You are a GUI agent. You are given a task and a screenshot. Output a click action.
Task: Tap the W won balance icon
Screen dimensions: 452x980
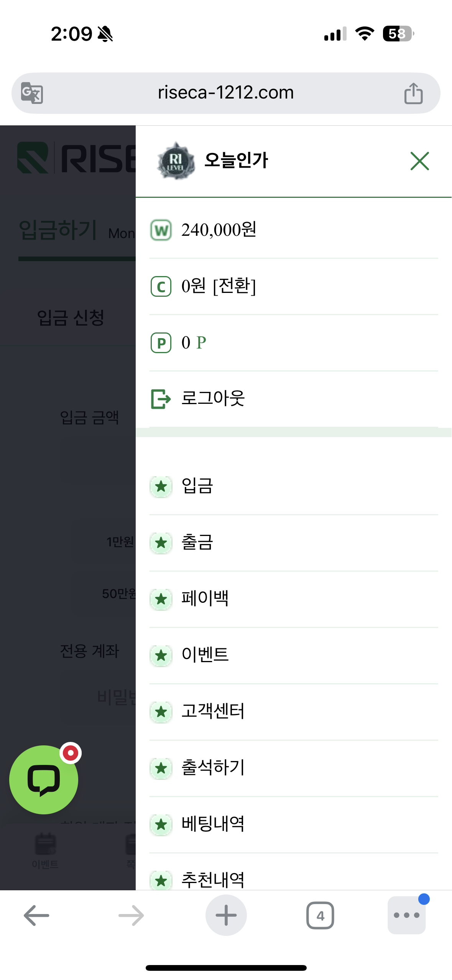pos(161,230)
